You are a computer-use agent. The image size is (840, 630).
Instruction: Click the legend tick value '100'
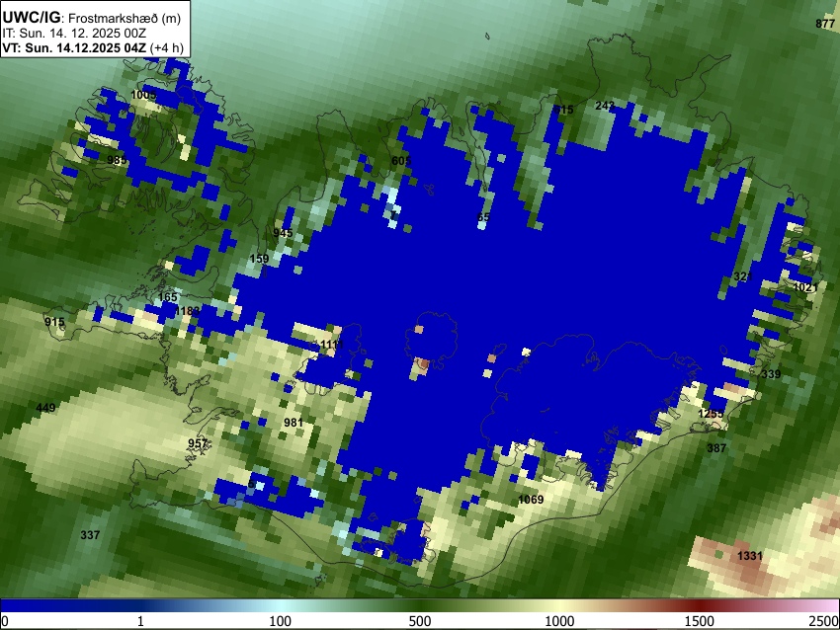280,621
